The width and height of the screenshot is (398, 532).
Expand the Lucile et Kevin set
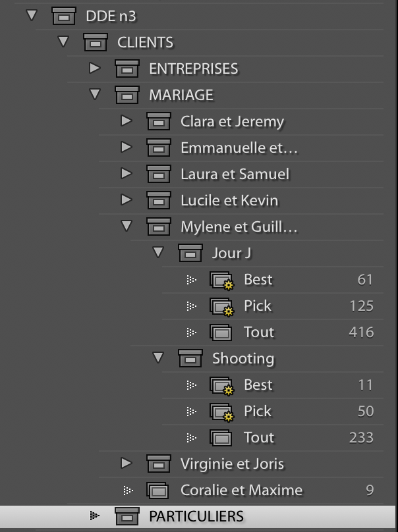(x=127, y=199)
